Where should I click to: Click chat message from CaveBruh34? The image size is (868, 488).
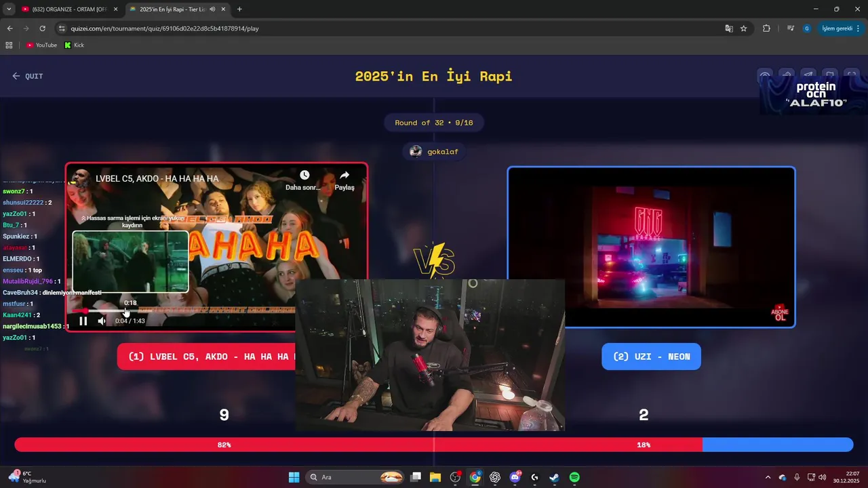52,293
